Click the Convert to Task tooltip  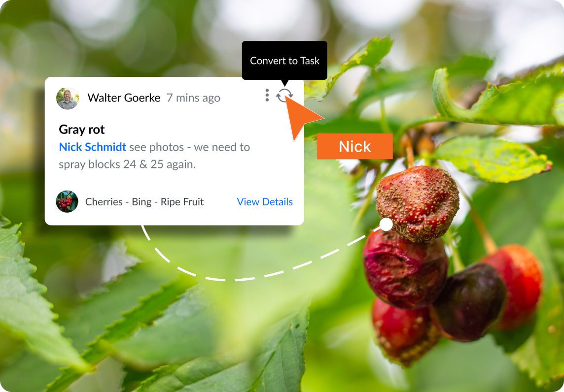click(284, 61)
